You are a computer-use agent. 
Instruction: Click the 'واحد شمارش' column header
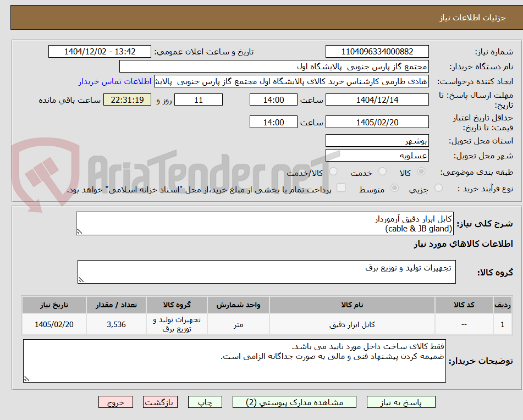click(238, 305)
